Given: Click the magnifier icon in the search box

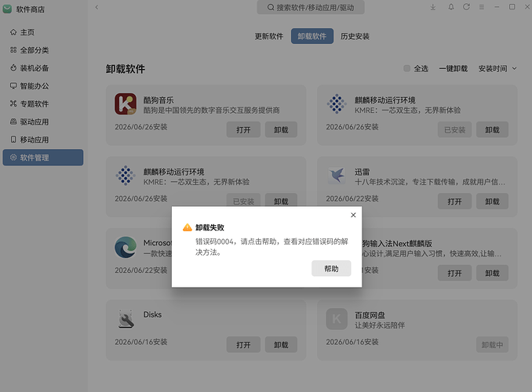Looking at the screenshot, I should 271,7.
